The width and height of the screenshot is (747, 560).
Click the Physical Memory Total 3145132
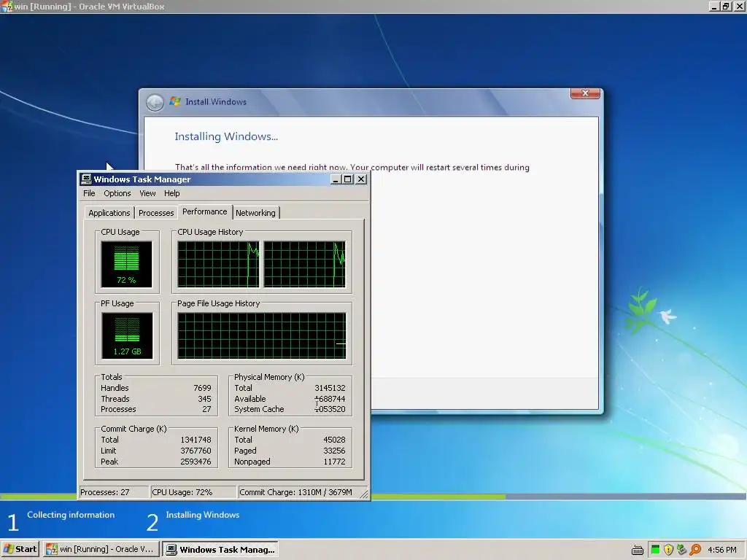tap(330, 388)
